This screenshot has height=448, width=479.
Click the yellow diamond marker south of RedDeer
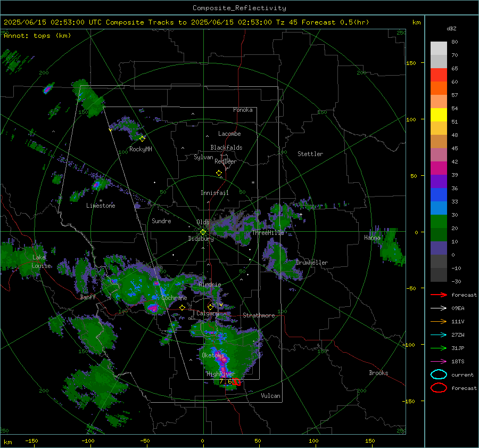click(x=219, y=173)
